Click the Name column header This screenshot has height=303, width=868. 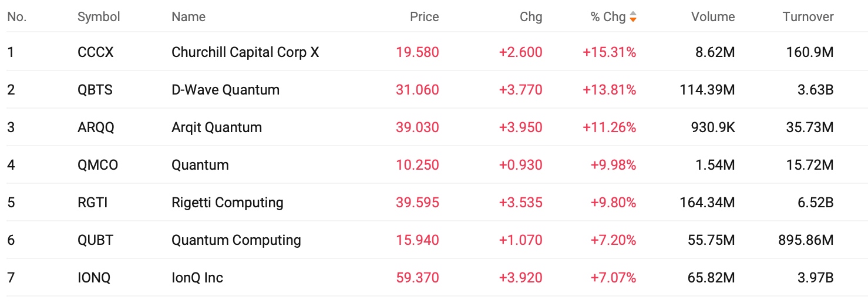189,17
